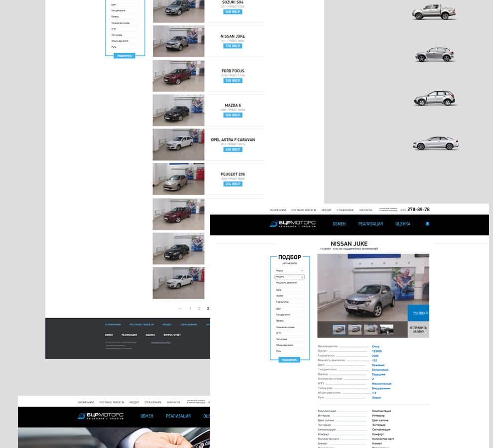493x448 pixels.
Task: Click the previous page arrow in pagination
Action: 181,309
